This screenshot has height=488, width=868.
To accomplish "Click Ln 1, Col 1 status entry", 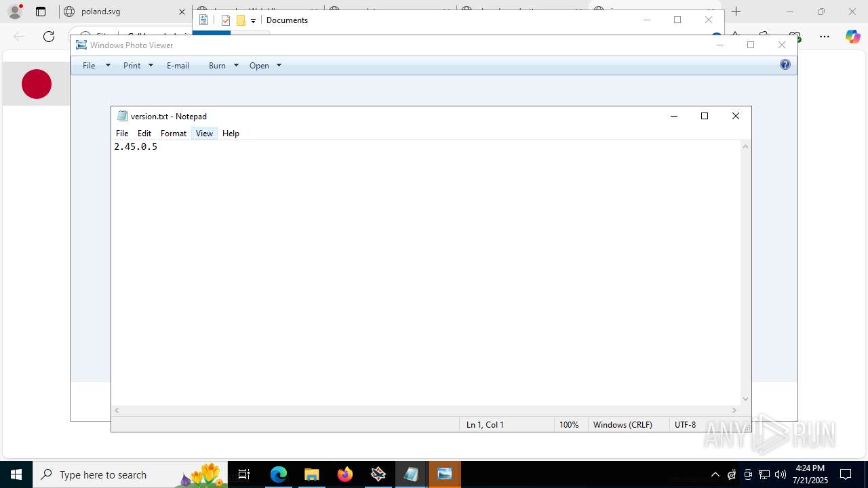I will 485,425.
